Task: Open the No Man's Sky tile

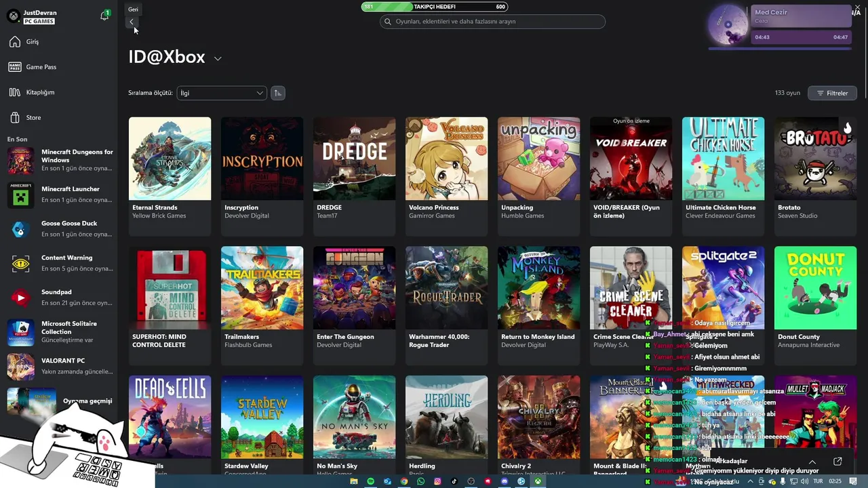Action: coord(354,425)
